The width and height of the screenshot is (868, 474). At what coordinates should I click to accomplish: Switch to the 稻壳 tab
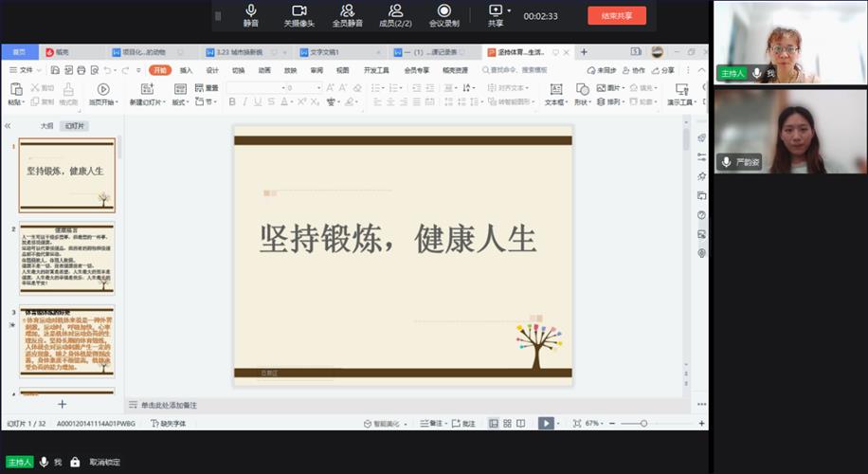pyautogui.click(x=58, y=52)
